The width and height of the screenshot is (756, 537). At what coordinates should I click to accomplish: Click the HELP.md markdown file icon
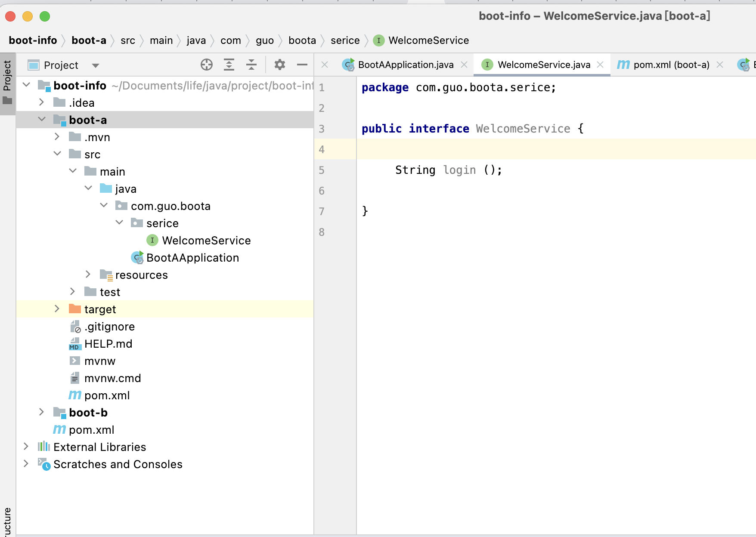click(75, 343)
